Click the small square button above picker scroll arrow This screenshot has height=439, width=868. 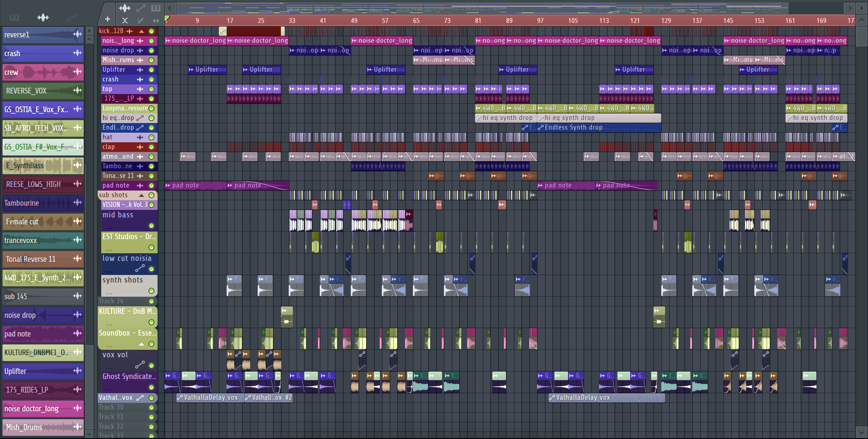pyautogui.click(x=89, y=31)
